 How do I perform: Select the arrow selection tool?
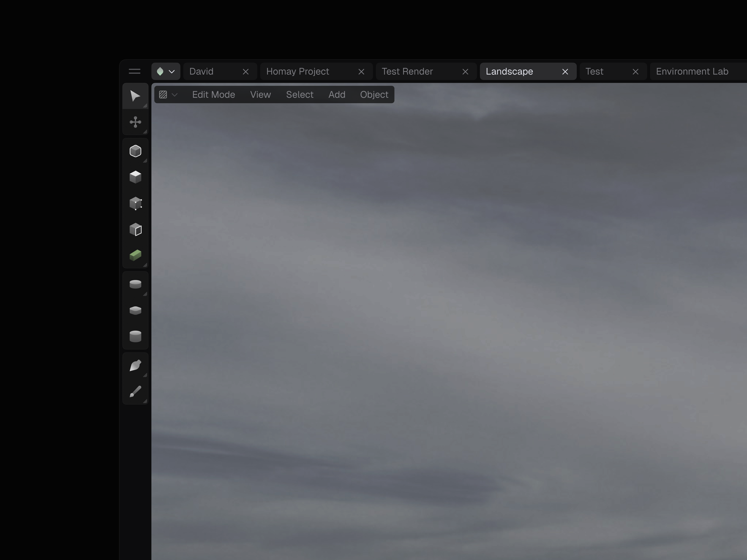[x=135, y=96]
